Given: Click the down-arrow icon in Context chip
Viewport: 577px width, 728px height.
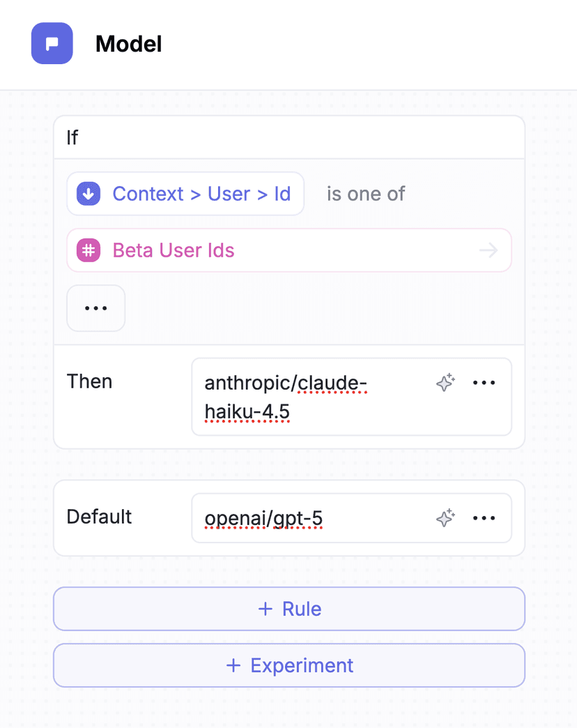Looking at the screenshot, I should click(x=89, y=194).
